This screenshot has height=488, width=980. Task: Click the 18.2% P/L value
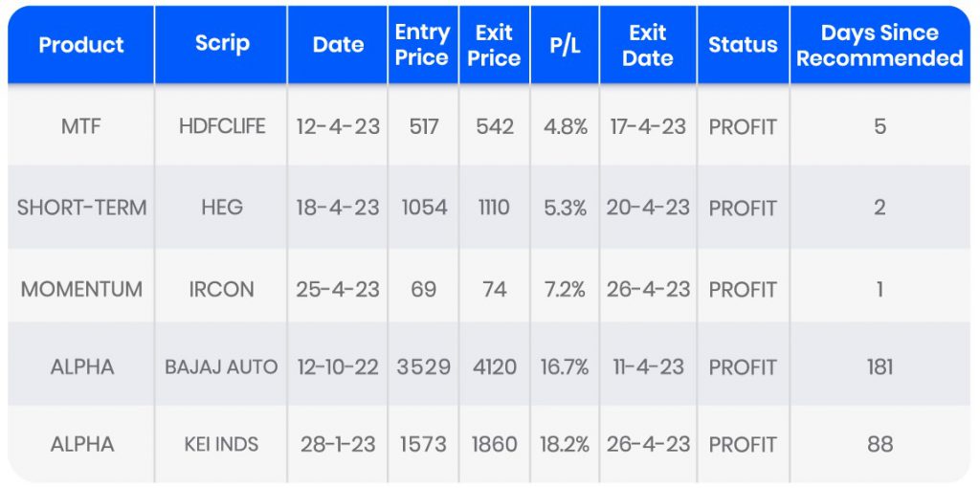[565, 444]
